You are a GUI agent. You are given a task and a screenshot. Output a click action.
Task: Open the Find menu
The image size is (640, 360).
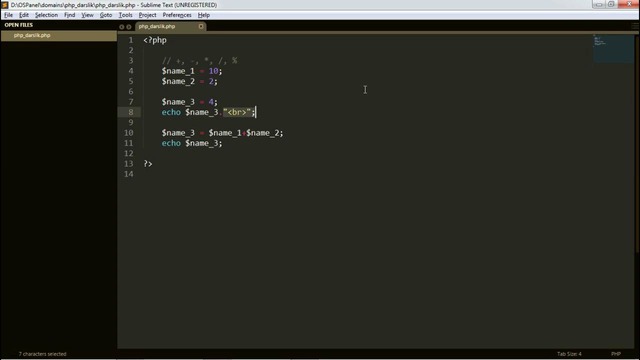(69, 15)
